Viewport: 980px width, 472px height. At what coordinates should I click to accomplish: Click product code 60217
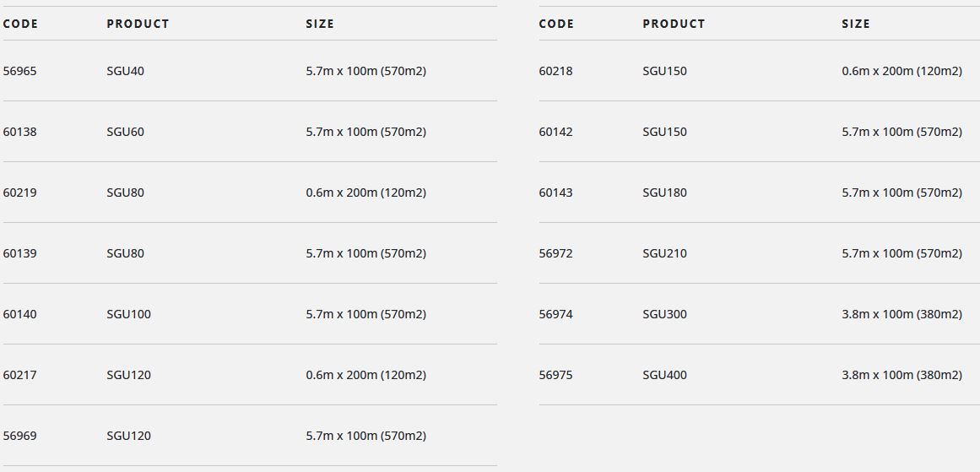tap(20, 375)
